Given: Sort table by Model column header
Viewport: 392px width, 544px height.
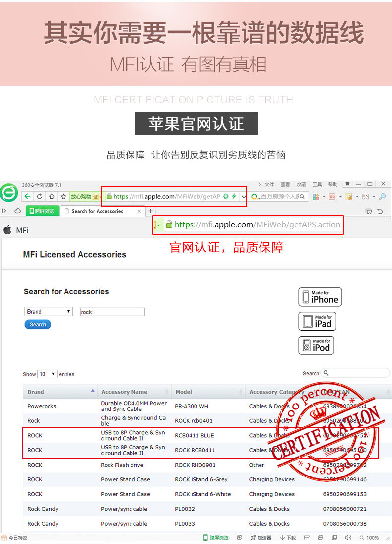Looking at the screenshot, I should [208, 392].
